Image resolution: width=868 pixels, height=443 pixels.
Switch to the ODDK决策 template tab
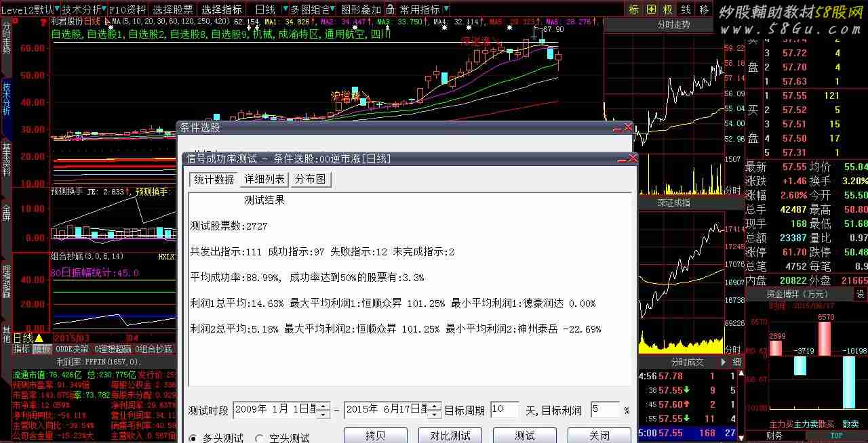click(x=72, y=349)
